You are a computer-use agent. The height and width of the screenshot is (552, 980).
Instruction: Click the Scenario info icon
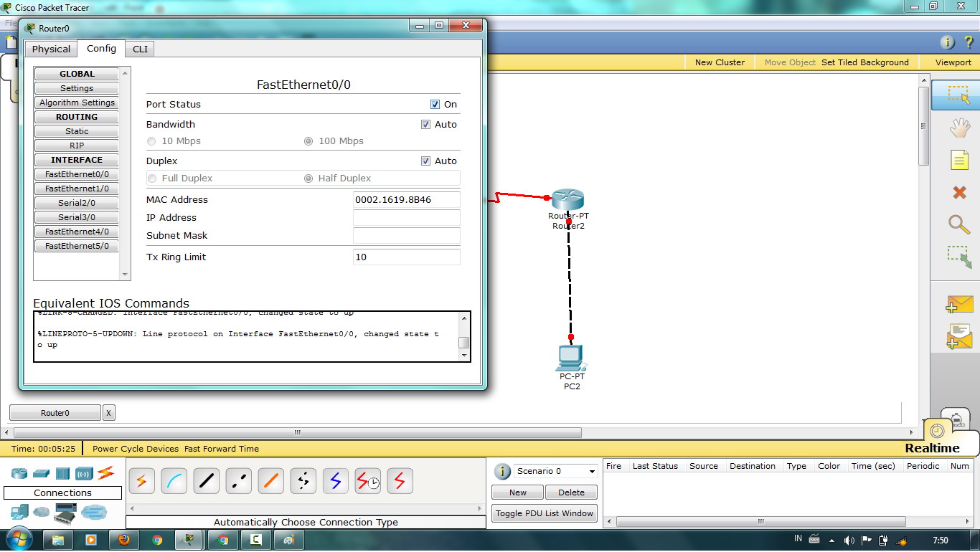click(x=502, y=471)
